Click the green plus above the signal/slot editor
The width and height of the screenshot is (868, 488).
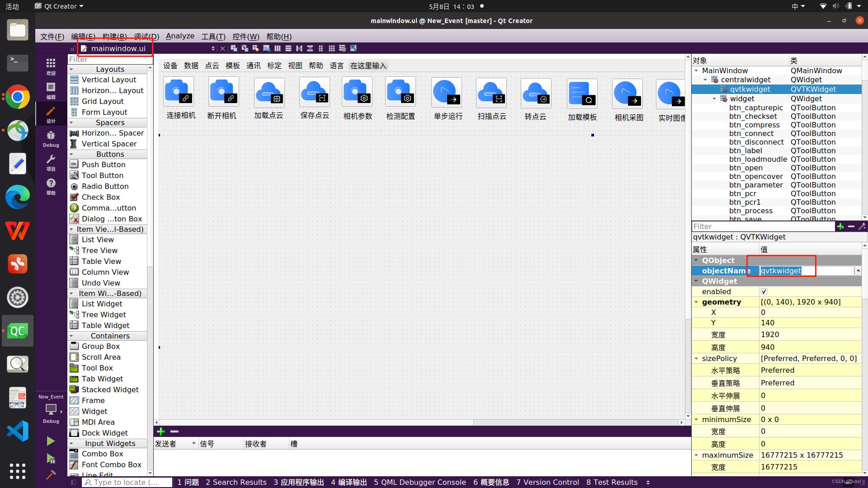coord(161,432)
